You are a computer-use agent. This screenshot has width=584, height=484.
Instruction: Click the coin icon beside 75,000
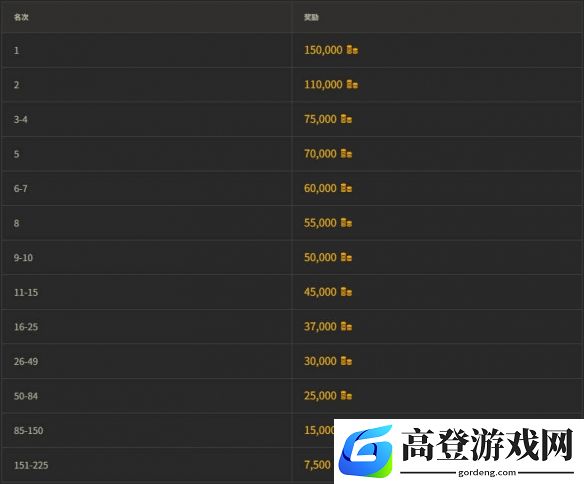346,119
